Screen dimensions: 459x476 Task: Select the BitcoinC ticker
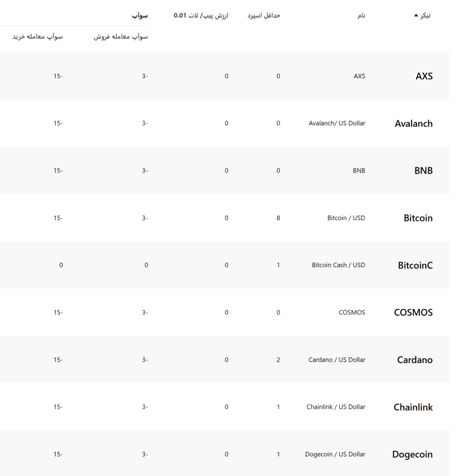coord(415,265)
